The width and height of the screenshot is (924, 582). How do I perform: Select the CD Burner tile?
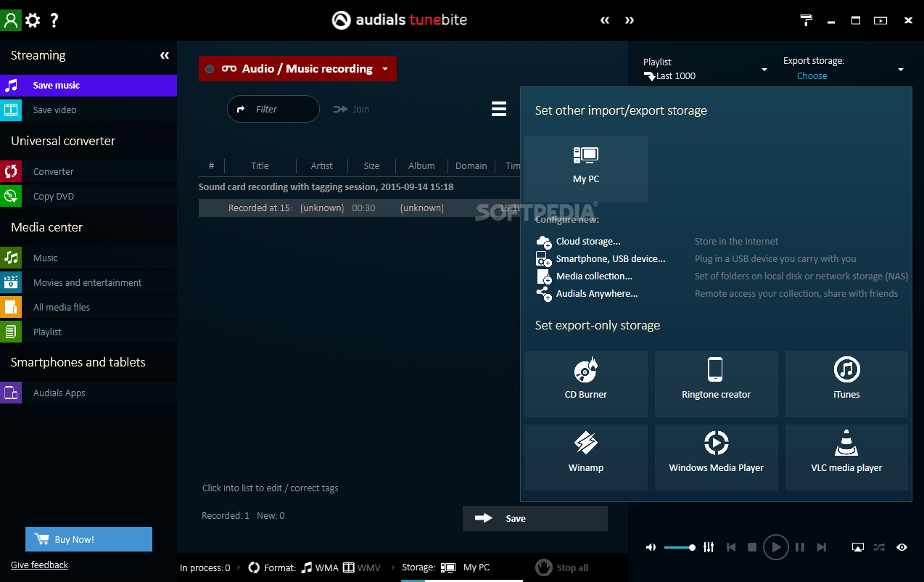pyautogui.click(x=586, y=384)
